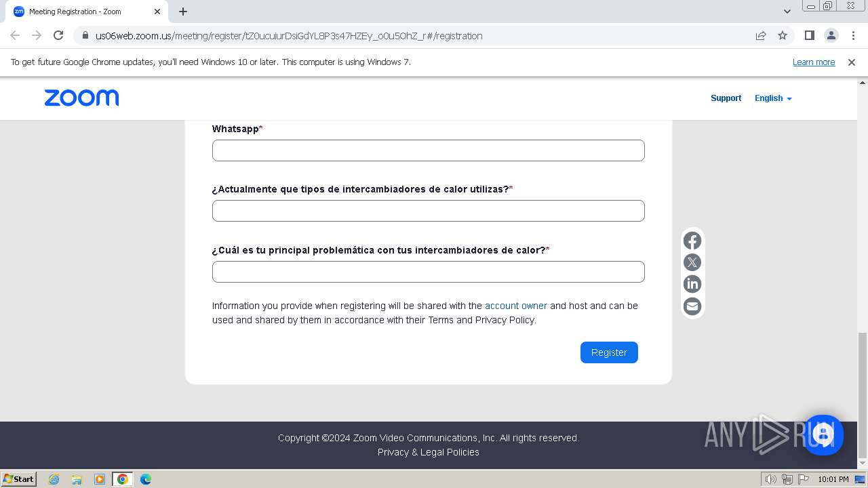Open the volume control in the system tray

pyautogui.click(x=770, y=479)
